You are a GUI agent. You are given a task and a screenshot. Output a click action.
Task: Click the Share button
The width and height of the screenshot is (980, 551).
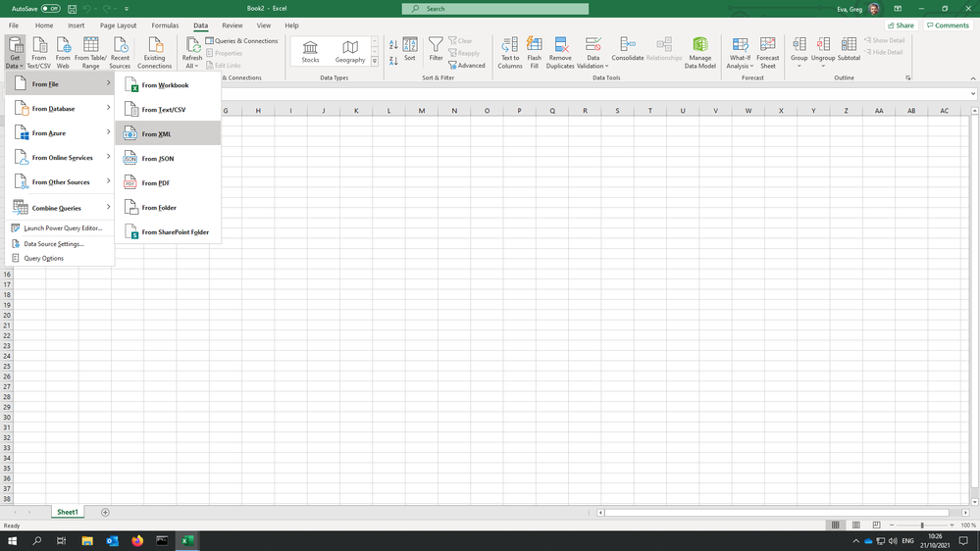(x=901, y=25)
